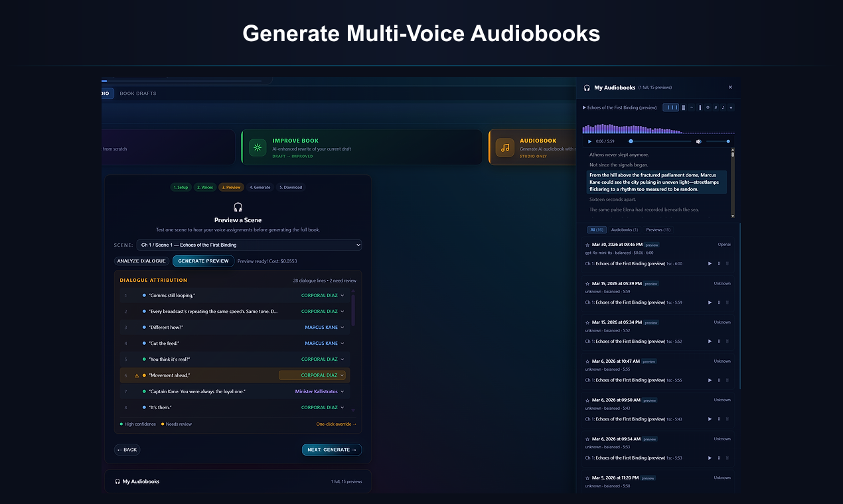
Task: Click the headphones icon in the My Audiobooks header
Action: 587,88
